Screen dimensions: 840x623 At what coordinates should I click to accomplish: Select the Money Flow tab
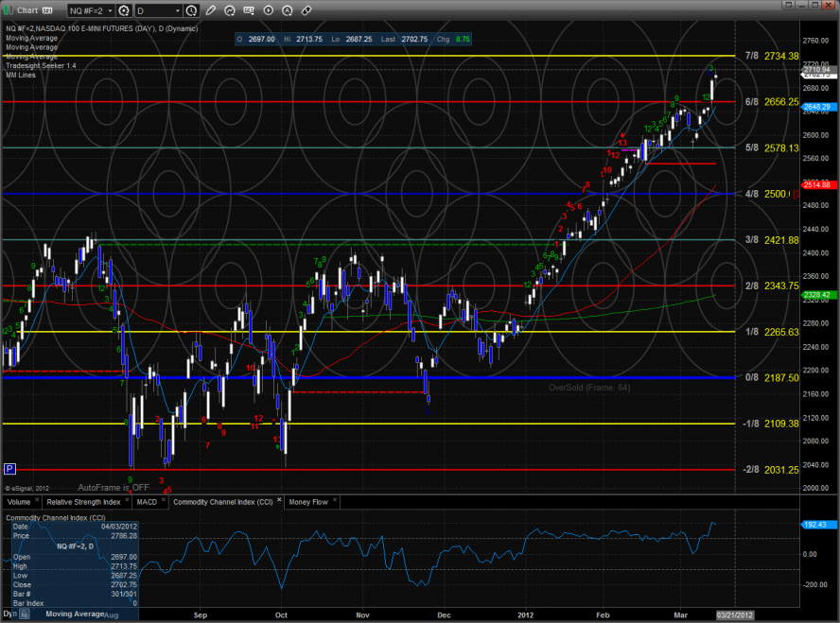point(307,502)
